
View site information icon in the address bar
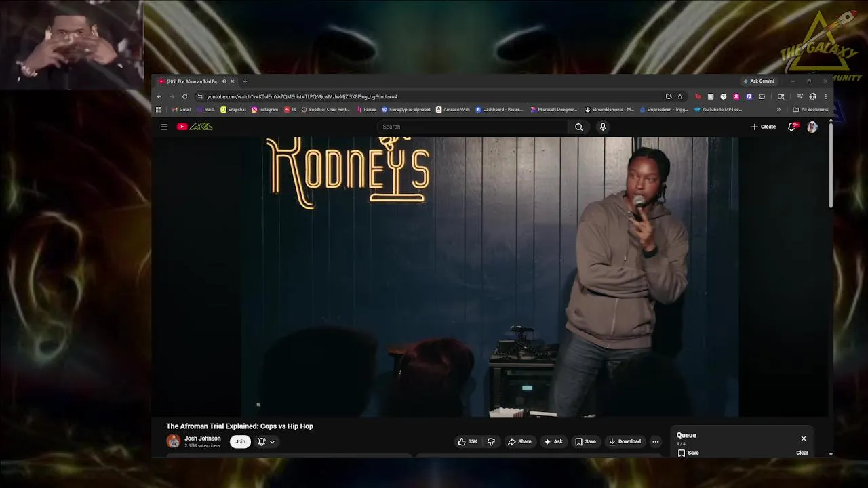click(x=200, y=96)
